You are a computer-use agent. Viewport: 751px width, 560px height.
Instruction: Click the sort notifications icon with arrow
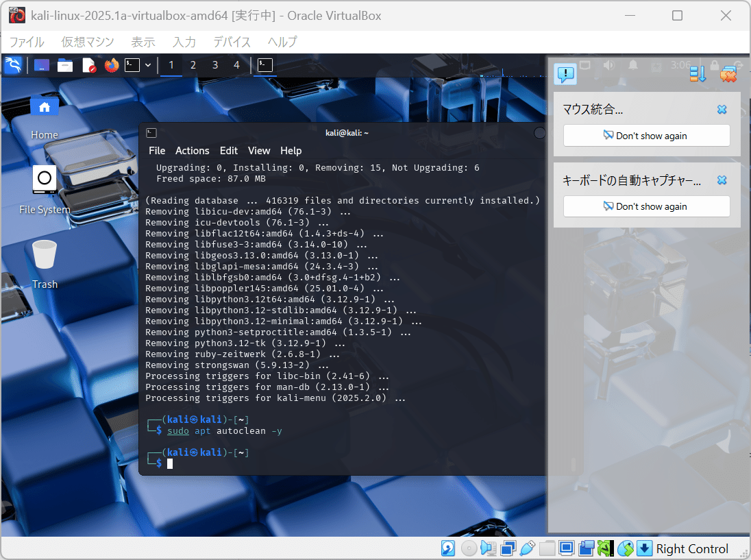(x=698, y=74)
